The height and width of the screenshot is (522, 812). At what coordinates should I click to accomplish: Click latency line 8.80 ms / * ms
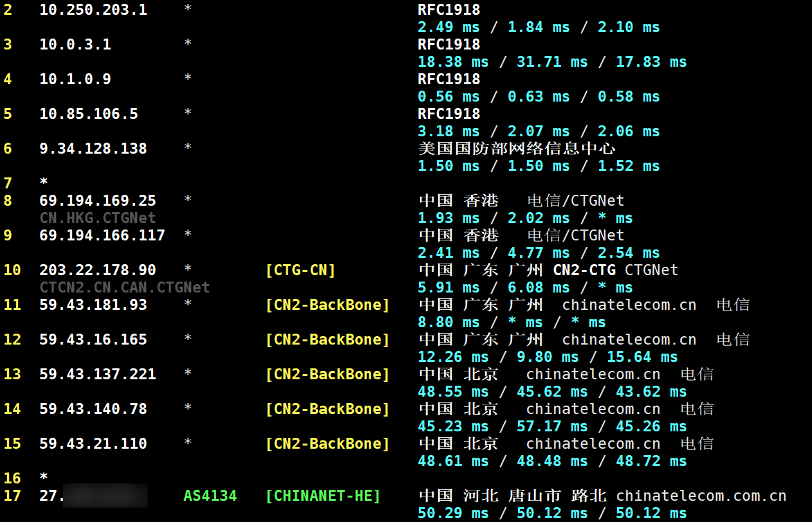coord(512,322)
